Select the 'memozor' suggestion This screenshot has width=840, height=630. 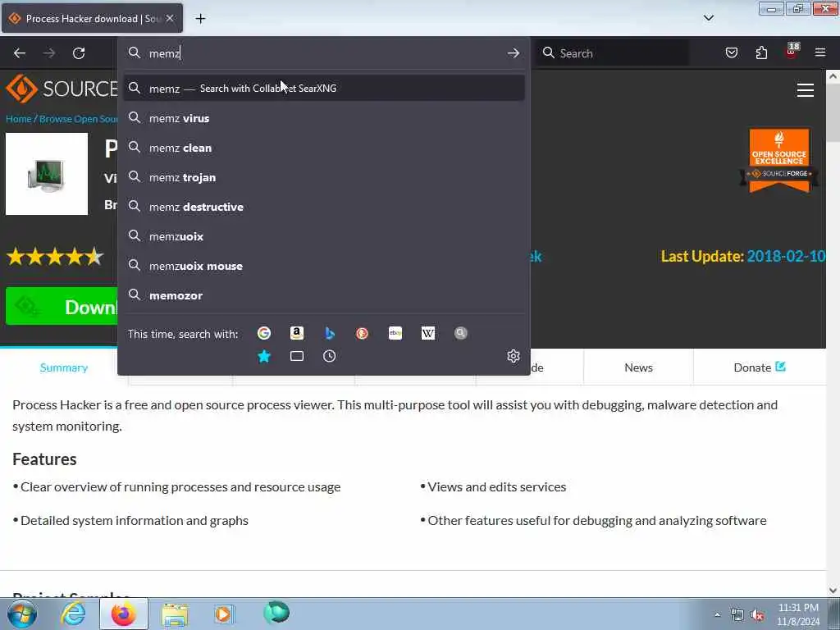pos(324,295)
